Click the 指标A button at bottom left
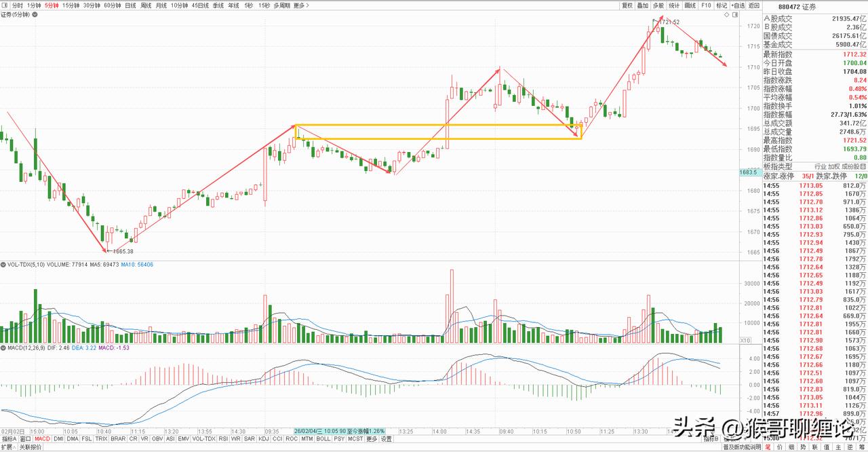The image size is (868, 452). pyautogui.click(x=9, y=439)
